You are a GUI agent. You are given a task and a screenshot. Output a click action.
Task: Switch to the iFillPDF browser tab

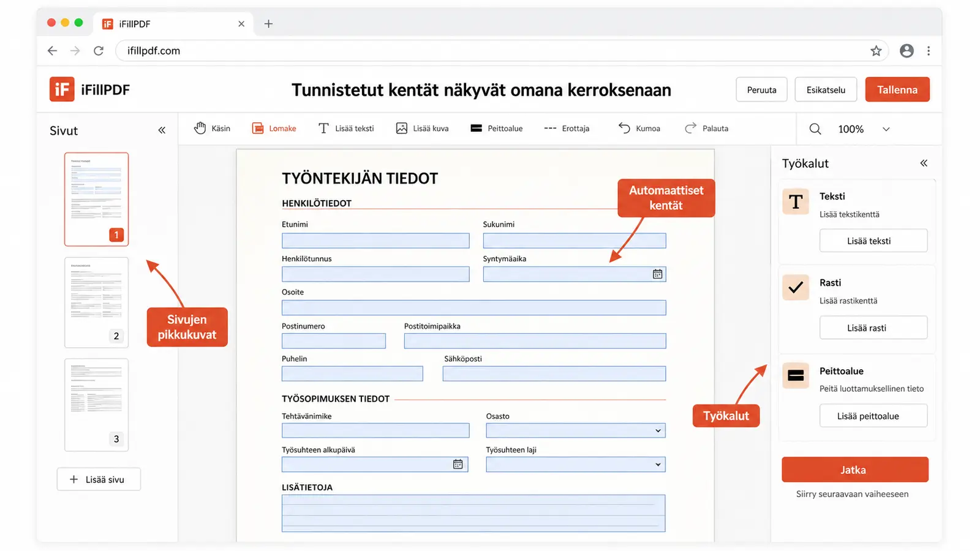[173, 24]
